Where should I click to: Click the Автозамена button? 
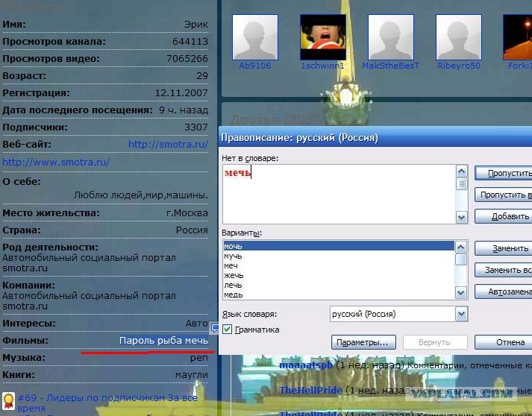503,291
